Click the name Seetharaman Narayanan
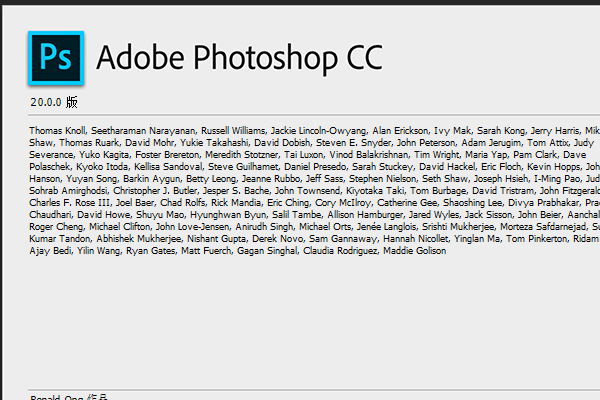Screen dimensions: 600x400 pos(143,131)
